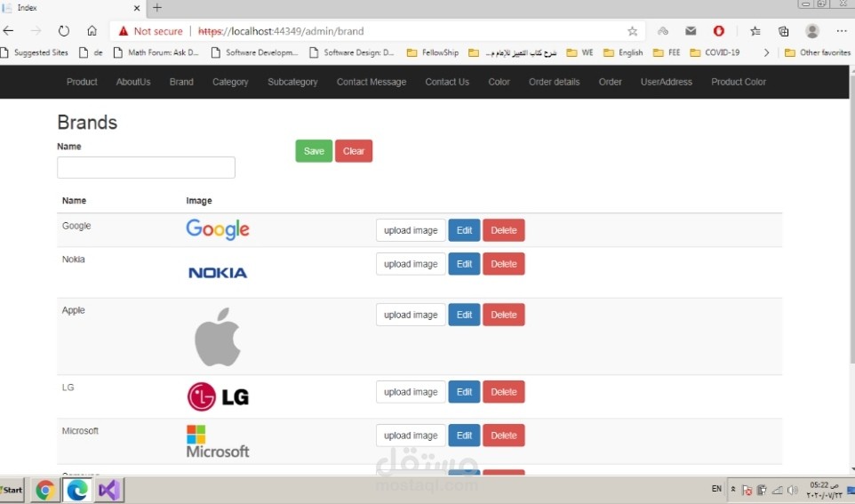
Task: Open the user profile avatar icon
Action: pyautogui.click(x=812, y=31)
